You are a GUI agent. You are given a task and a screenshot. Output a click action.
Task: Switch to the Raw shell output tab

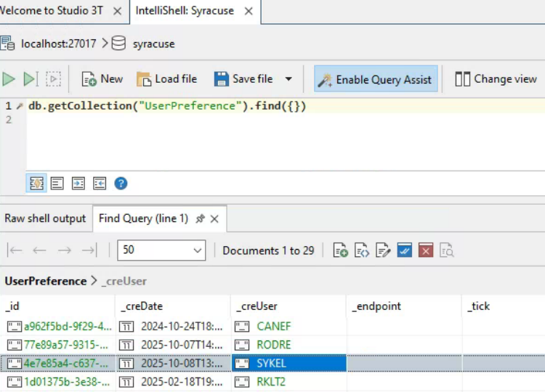tap(45, 219)
